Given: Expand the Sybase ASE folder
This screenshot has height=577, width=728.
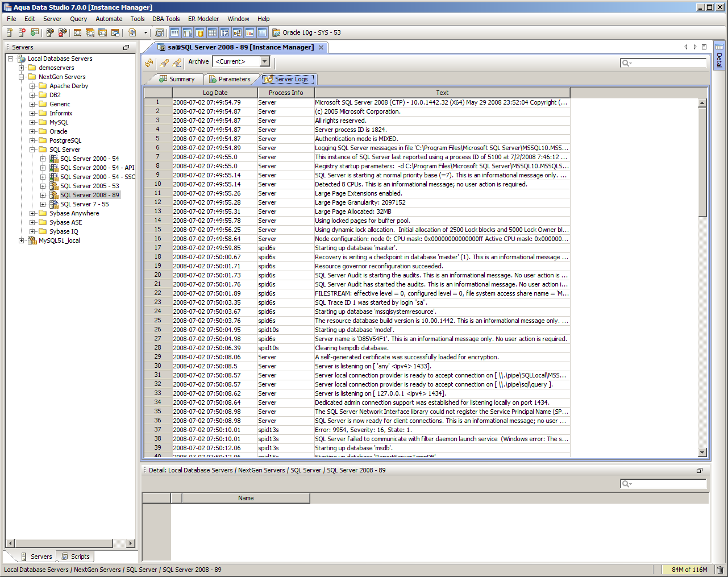Looking at the screenshot, I should (32, 222).
